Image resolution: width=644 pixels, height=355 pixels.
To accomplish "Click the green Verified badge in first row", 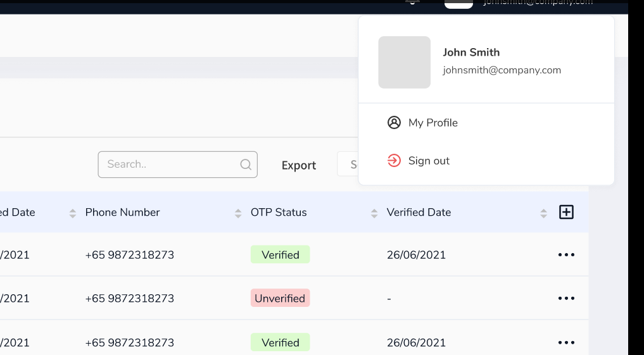I will tap(280, 255).
